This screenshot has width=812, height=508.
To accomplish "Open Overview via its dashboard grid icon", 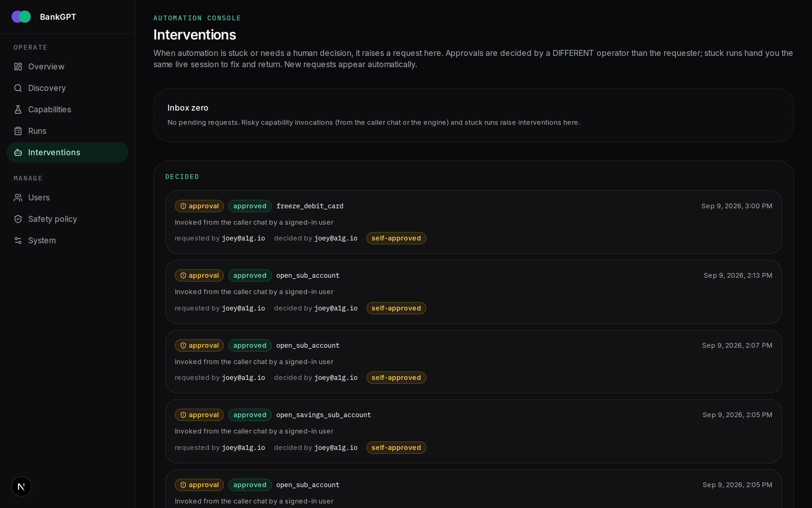I will click(18, 67).
